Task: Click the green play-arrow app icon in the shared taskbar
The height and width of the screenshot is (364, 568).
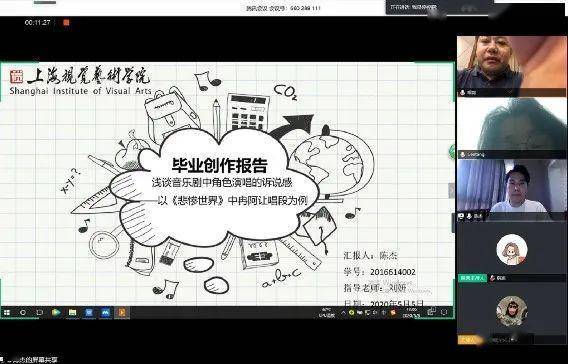Action: [x=56, y=312]
